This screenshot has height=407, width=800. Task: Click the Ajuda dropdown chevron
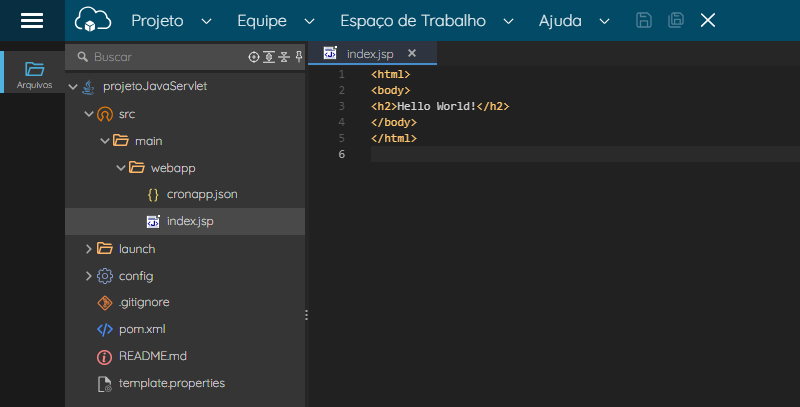[x=604, y=21]
